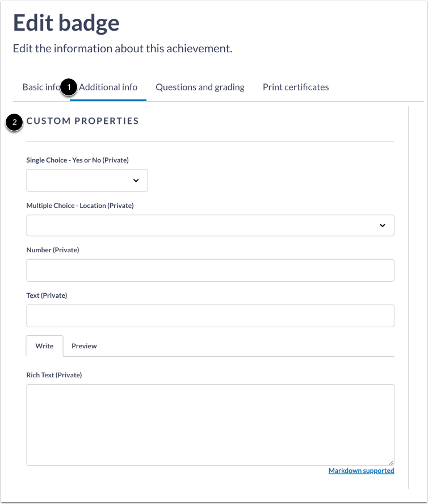
Task: Select the Additional info tab
Action: point(108,87)
